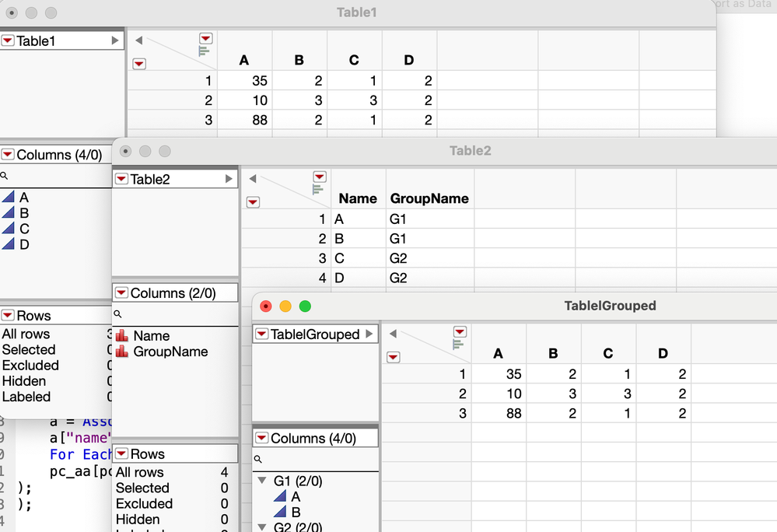Open the Table1 Columns red triangle menu

(8, 155)
